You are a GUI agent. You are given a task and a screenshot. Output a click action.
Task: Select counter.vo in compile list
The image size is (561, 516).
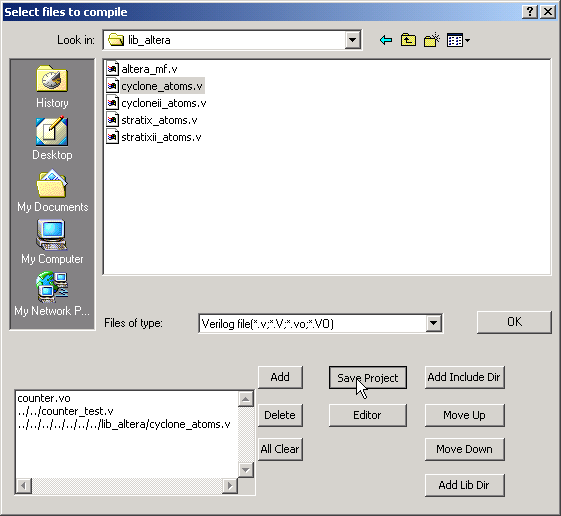[x=44, y=398]
